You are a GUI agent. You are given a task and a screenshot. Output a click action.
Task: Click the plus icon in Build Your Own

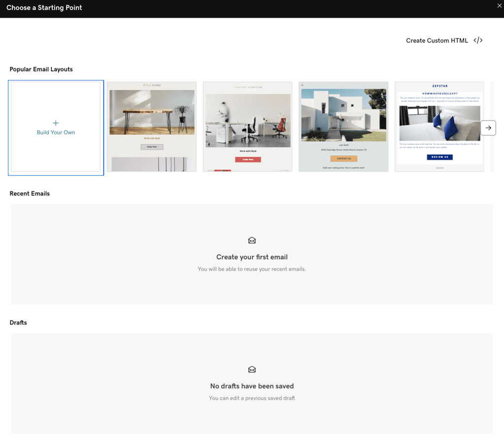(x=56, y=123)
